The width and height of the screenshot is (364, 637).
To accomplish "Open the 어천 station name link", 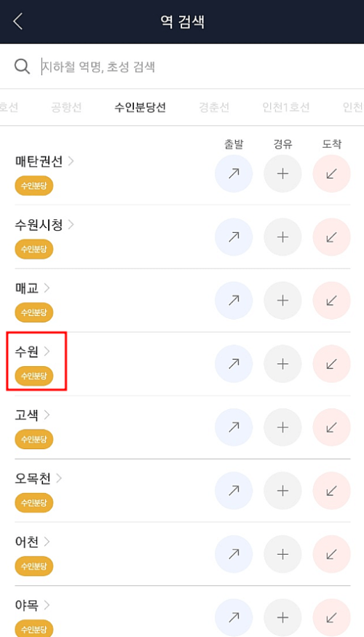I will click(27, 542).
